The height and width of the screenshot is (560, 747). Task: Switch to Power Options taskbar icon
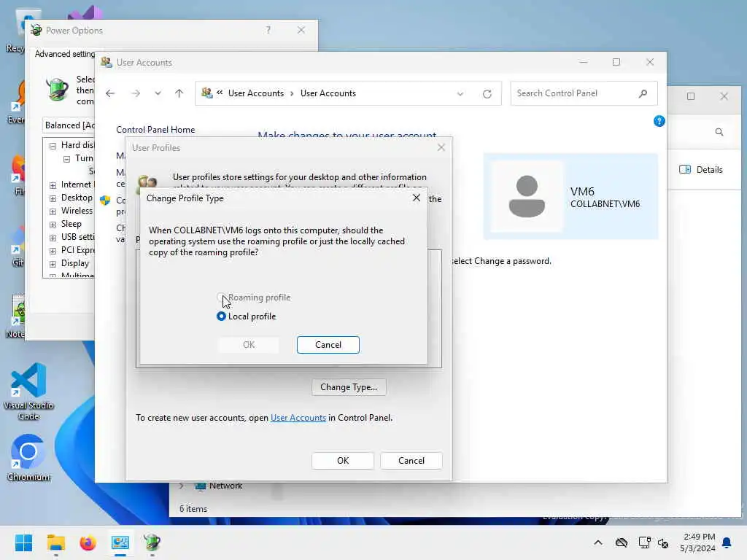(152, 542)
